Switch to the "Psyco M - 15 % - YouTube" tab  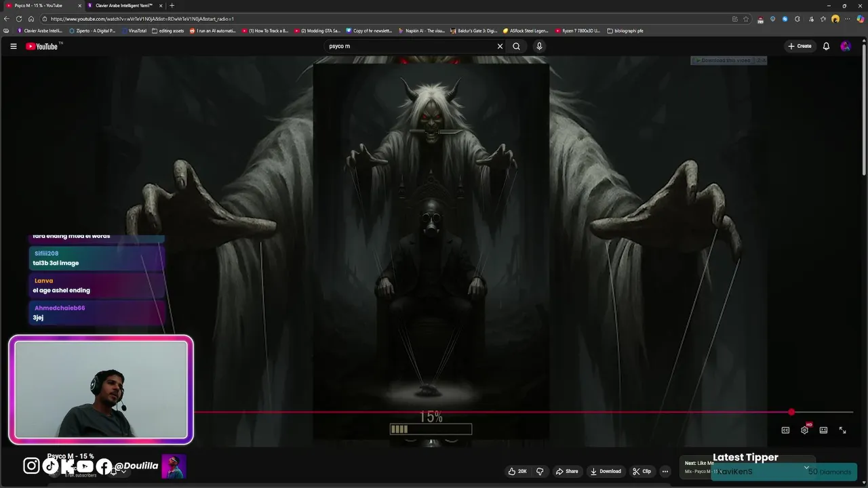click(42, 5)
